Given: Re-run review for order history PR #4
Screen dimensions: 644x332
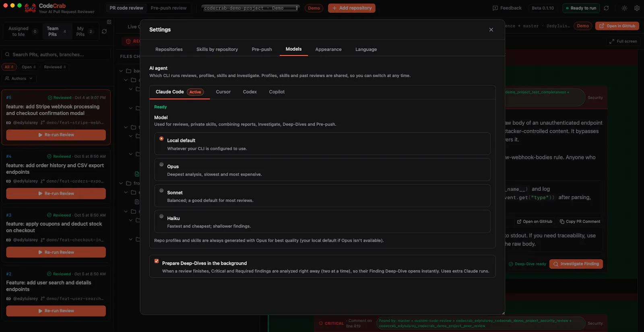Looking at the screenshot, I should click(56, 194).
